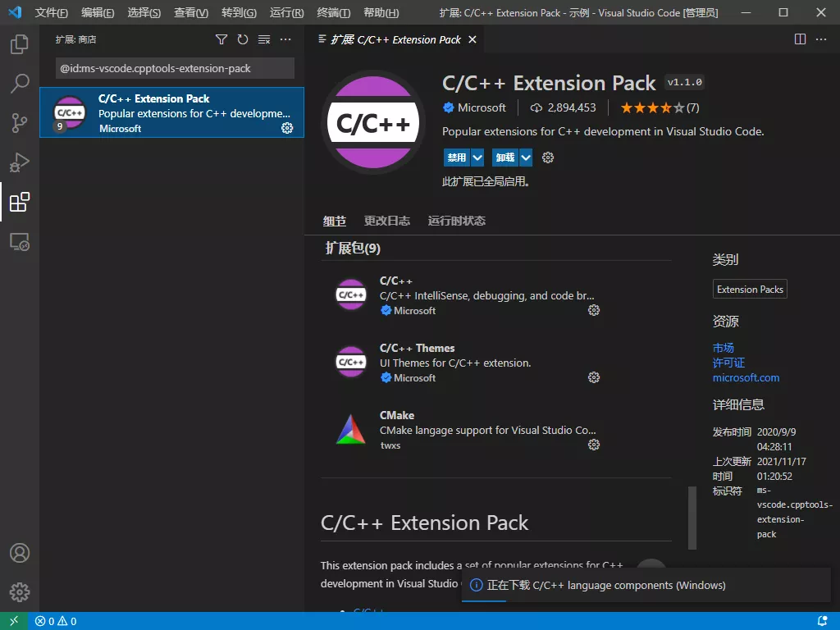Open the microsoft.com link
This screenshot has height=630, width=840.
[746, 377]
